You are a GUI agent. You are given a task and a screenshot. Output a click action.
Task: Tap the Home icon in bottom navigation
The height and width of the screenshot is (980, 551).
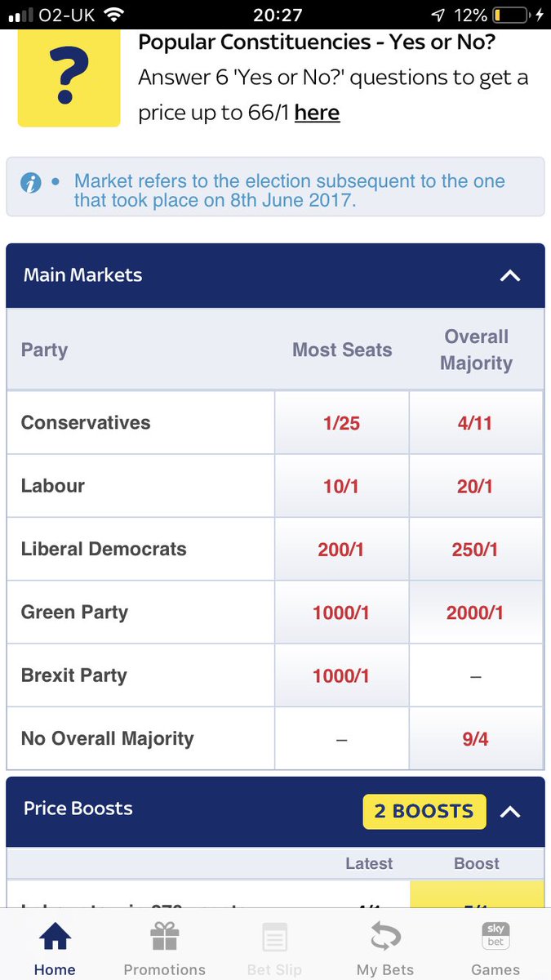[x=55, y=937]
